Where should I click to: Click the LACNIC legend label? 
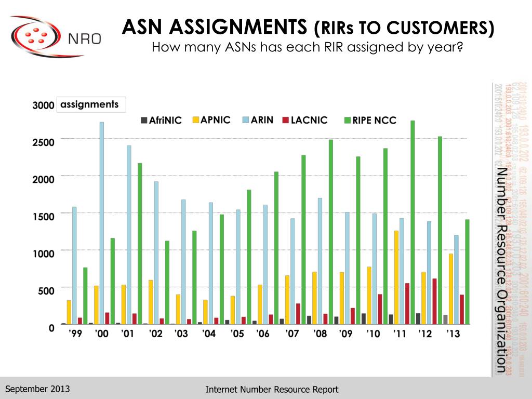coord(309,120)
